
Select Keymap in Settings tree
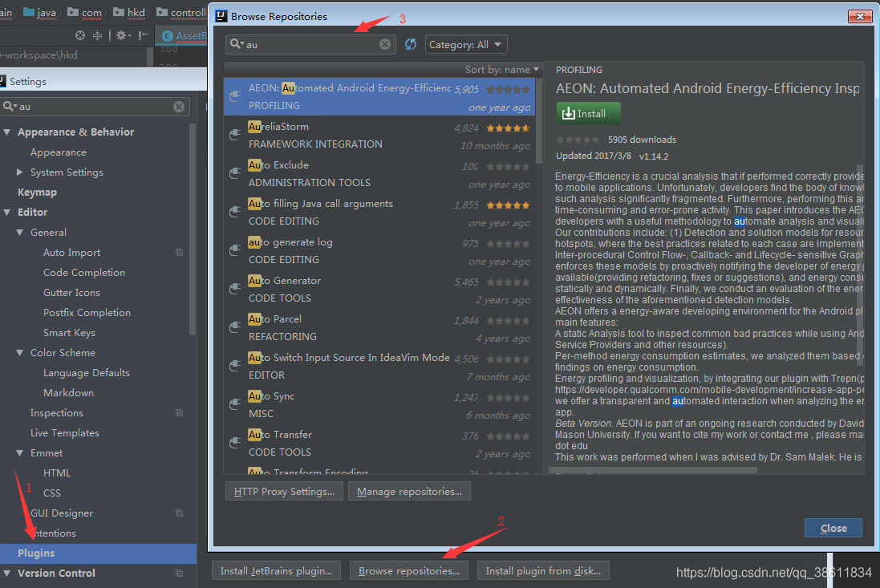(x=37, y=193)
